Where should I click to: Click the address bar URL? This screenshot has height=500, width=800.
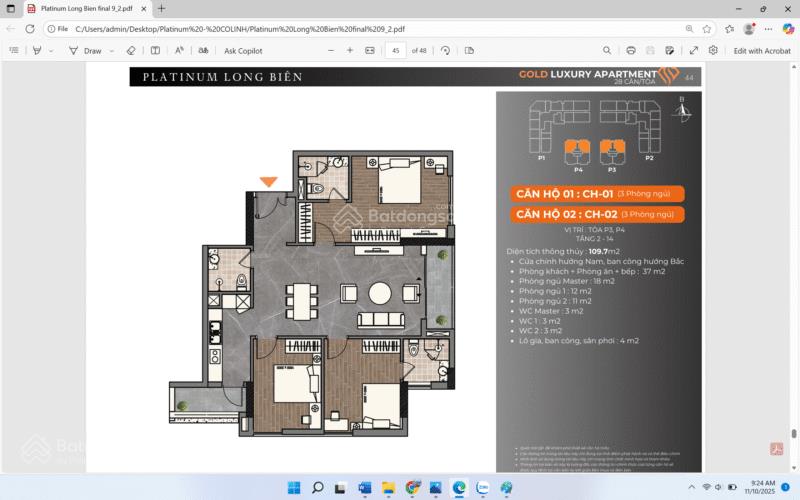[240, 29]
